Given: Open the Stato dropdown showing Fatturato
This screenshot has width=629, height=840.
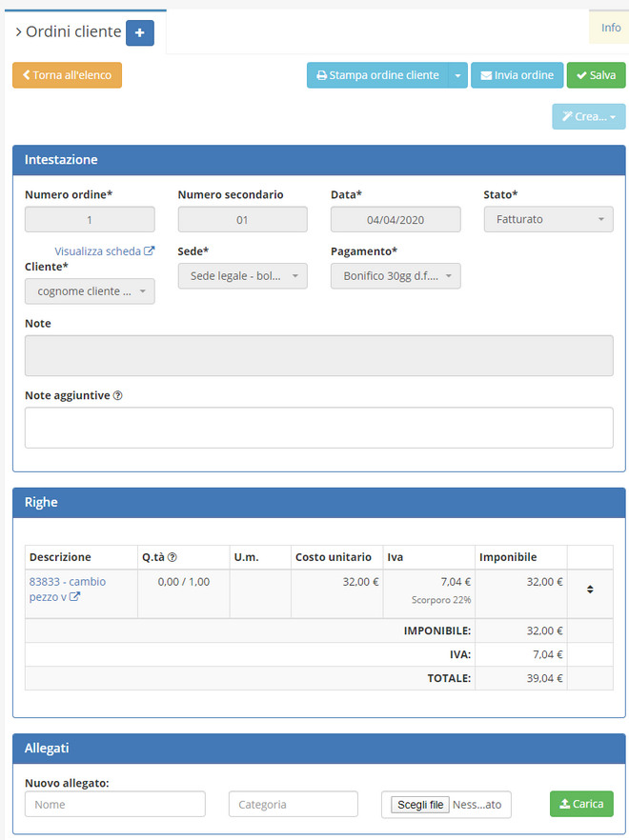Looking at the screenshot, I should pos(548,219).
